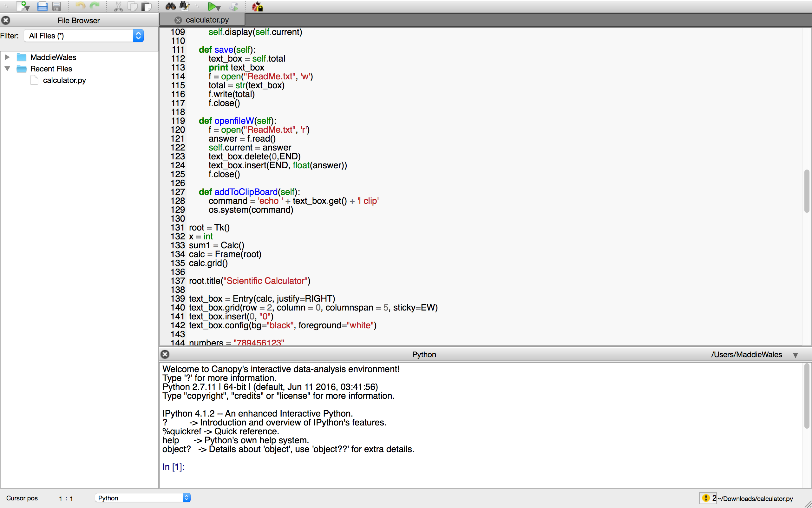
Task: Click the /Users/MaddieWales console path
Action: point(746,354)
